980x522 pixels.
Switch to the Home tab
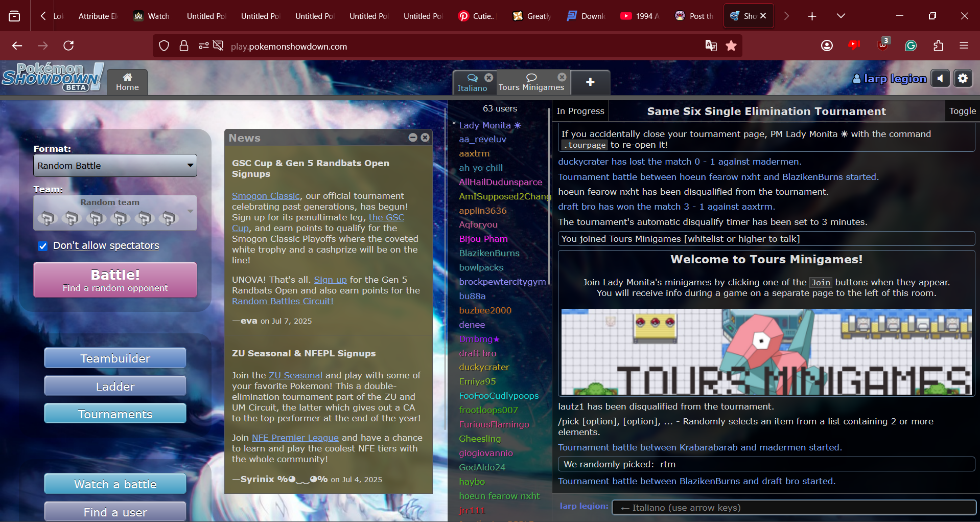coord(127,82)
